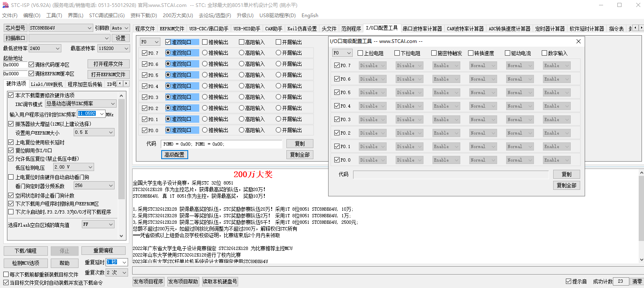Select 开漏输出 radio for P0.2

289,108
